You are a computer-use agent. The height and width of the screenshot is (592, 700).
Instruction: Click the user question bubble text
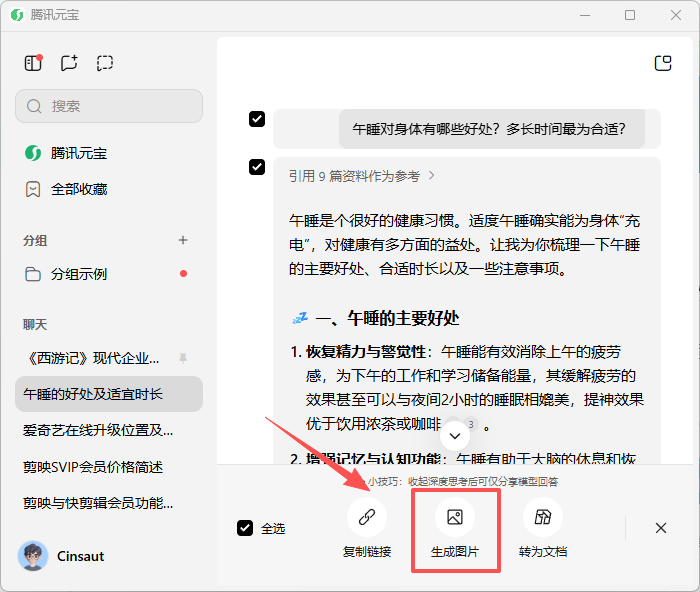click(x=489, y=129)
